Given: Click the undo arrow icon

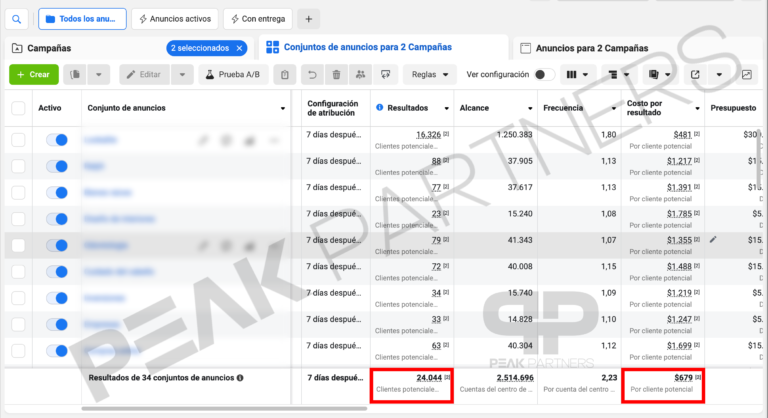Looking at the screenshot, I should 312,74.
